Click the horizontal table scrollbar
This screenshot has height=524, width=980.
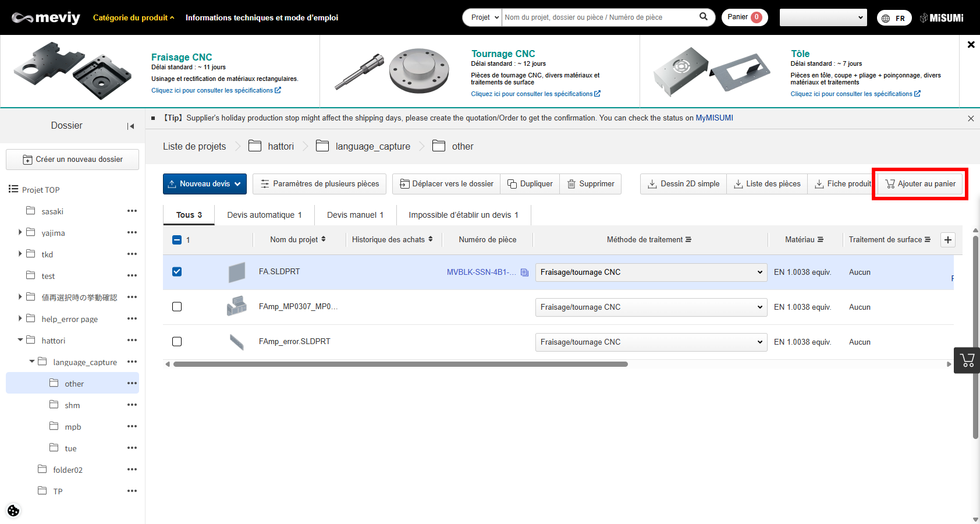400,364
